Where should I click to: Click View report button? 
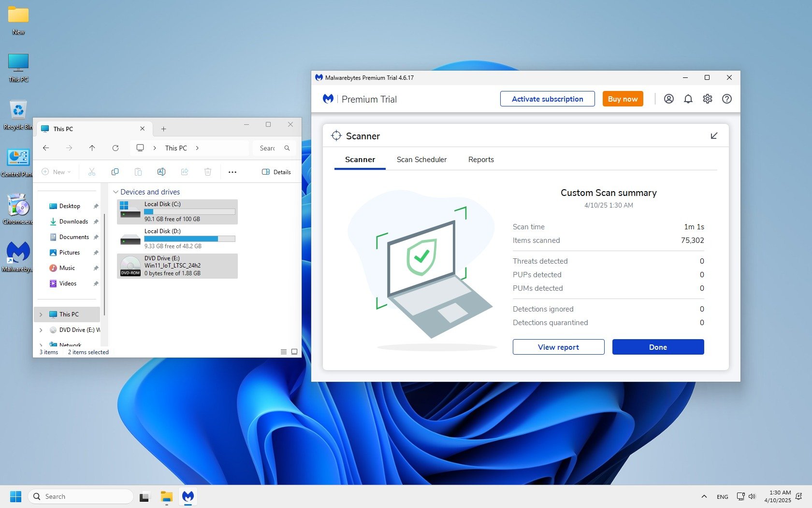[x=559, y=347]
